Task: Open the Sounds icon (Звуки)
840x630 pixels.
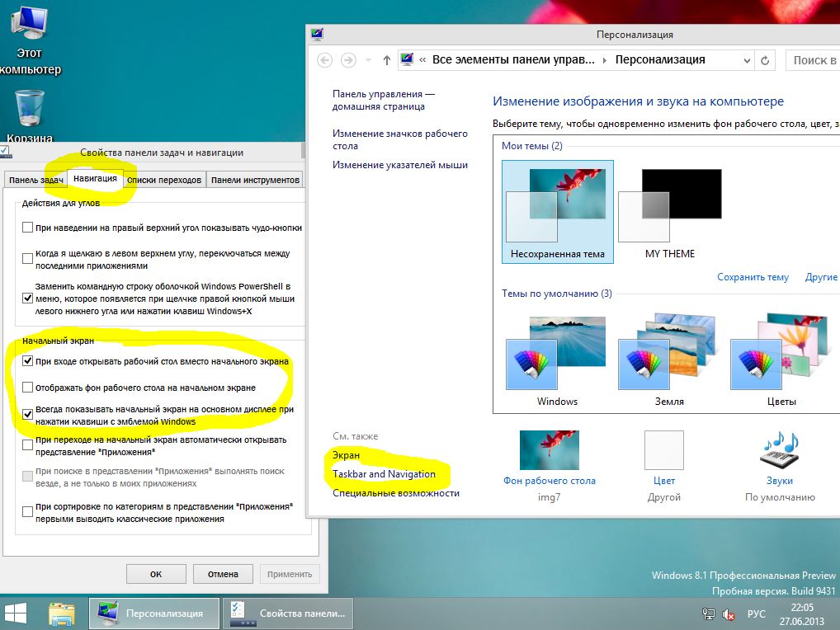Action: 780,452
